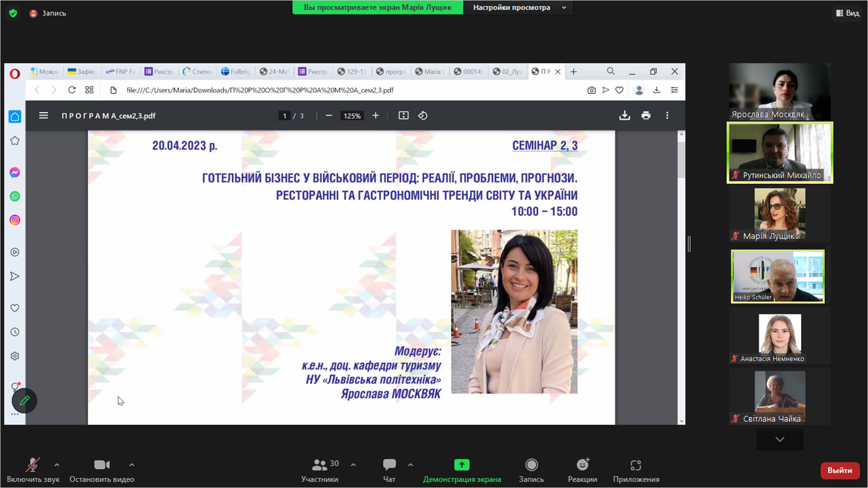Expand the Настройки просмотра dropdown
The image size is (868, 488).
(564, 7)
